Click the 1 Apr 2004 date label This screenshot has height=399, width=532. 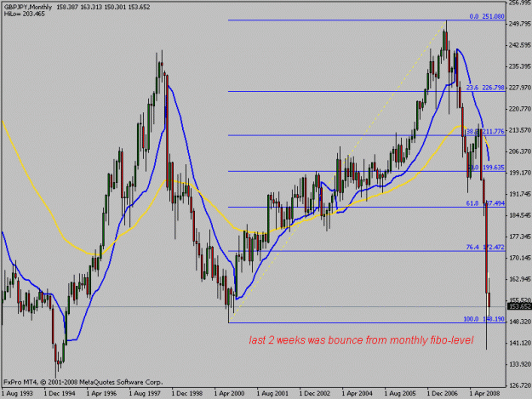[x=357, y=394]
